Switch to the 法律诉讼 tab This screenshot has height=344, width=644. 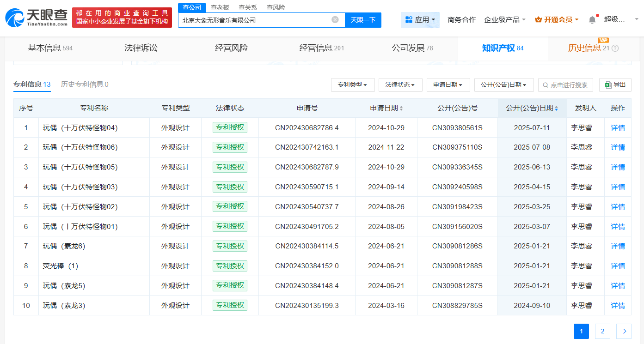pyautogui.click(x=141, y=48)
